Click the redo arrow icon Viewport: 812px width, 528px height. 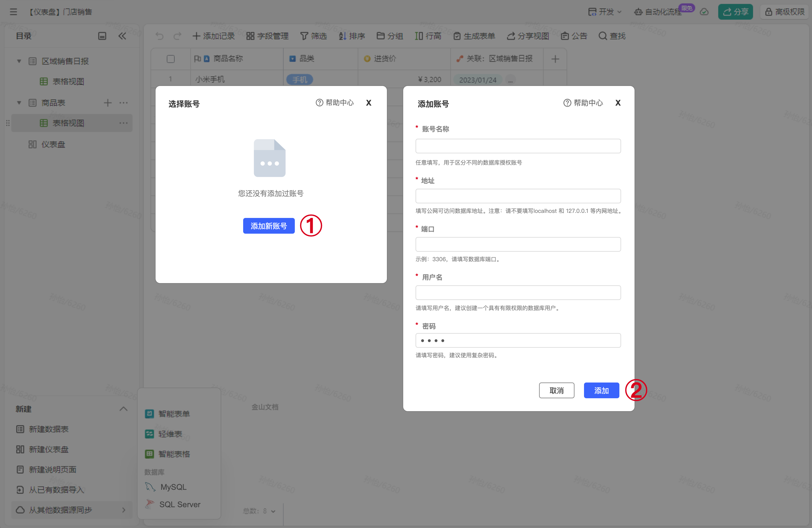point(177,36)
